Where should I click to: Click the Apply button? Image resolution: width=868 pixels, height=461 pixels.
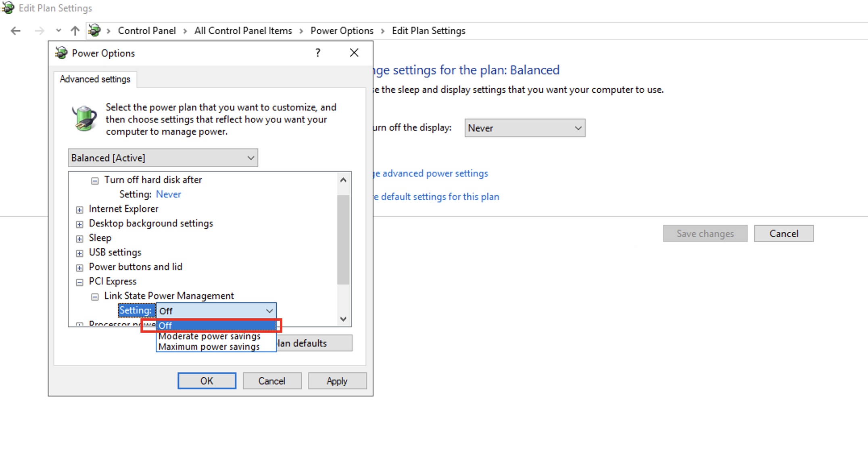coord(337,381)
